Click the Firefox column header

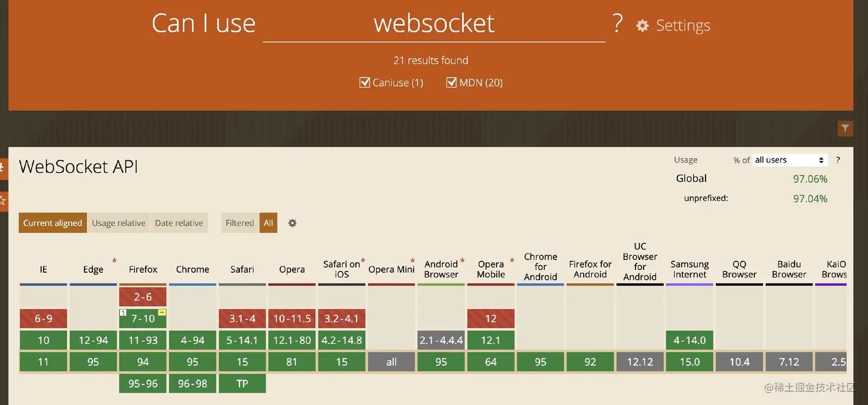[x=143, y=269]
